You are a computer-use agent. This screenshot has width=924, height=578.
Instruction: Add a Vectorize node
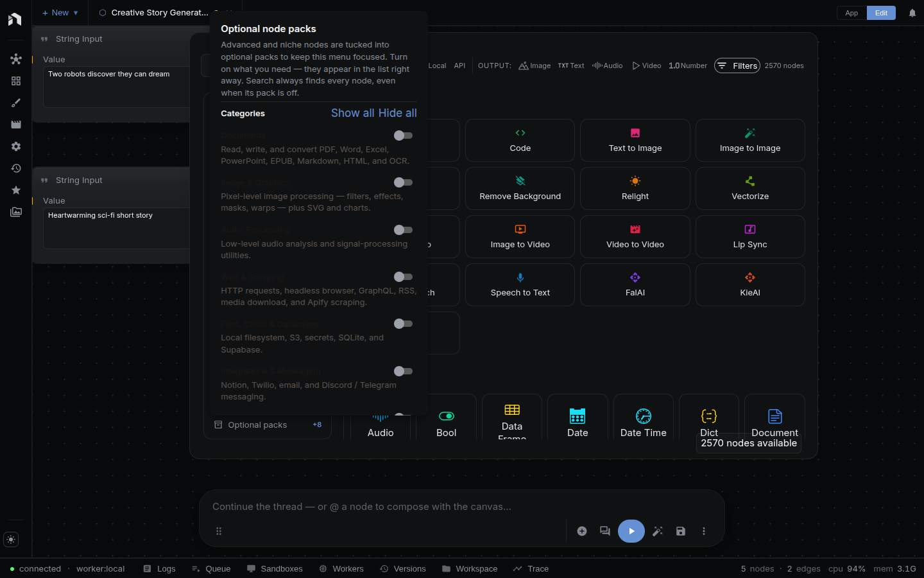coord(750,188)
